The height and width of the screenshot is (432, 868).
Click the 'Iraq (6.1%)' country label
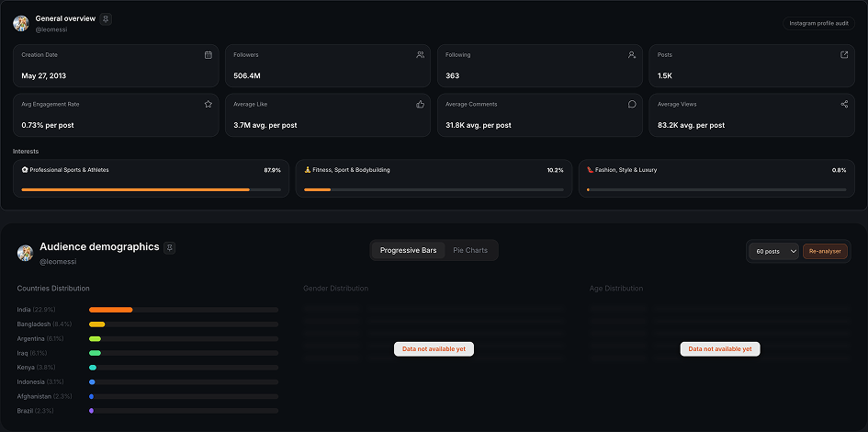32,353
